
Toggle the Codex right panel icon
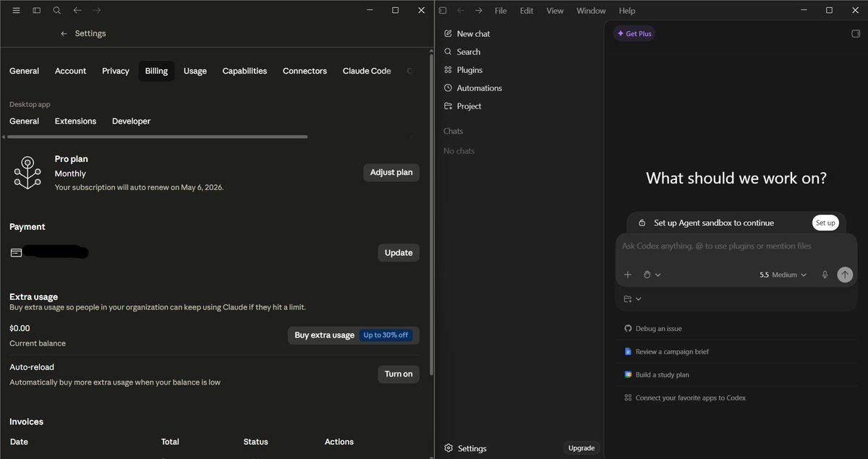click(856, 33)
